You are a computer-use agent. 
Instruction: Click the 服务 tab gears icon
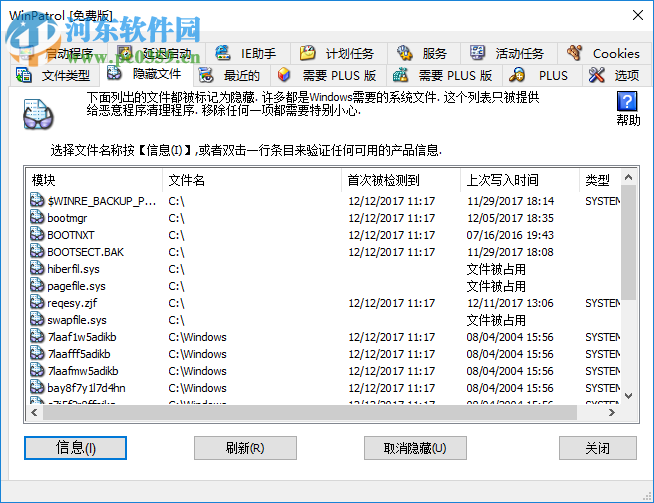tap(404, 53)
